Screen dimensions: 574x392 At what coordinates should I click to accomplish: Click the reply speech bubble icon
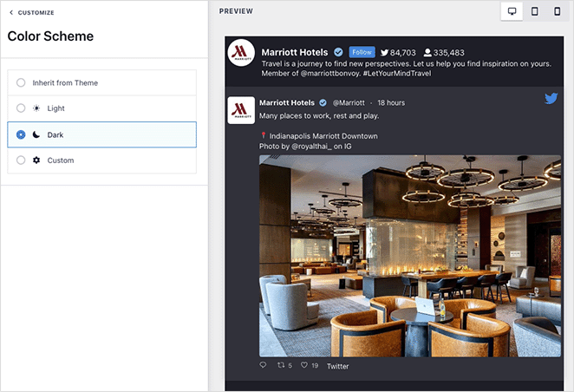(x=263, y=365)
